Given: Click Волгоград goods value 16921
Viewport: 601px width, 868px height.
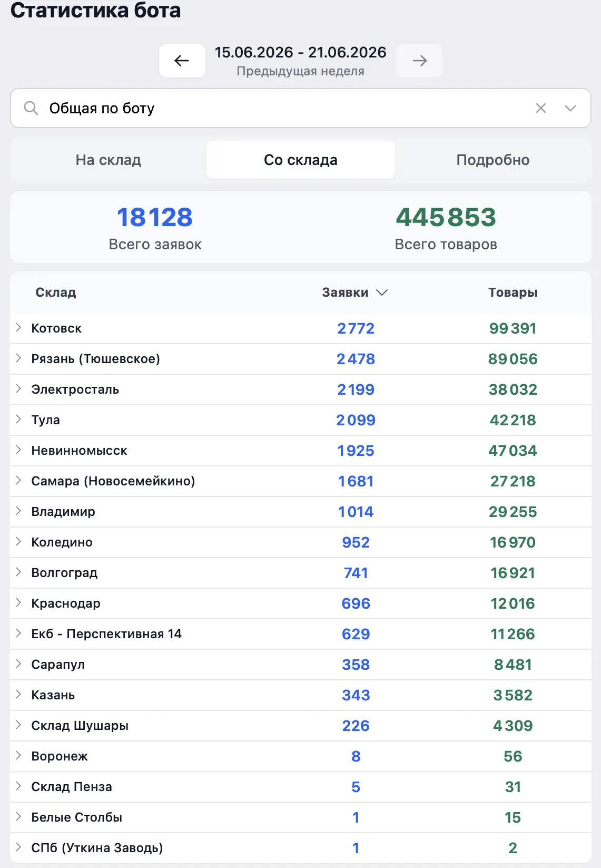Looking at the screenshot, I should (x=513, y=573).
